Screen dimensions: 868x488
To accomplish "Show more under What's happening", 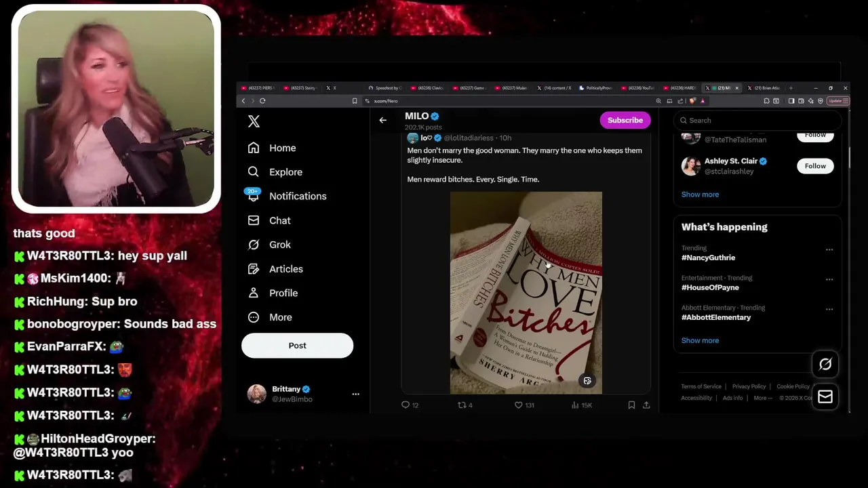I will point(700,341).
